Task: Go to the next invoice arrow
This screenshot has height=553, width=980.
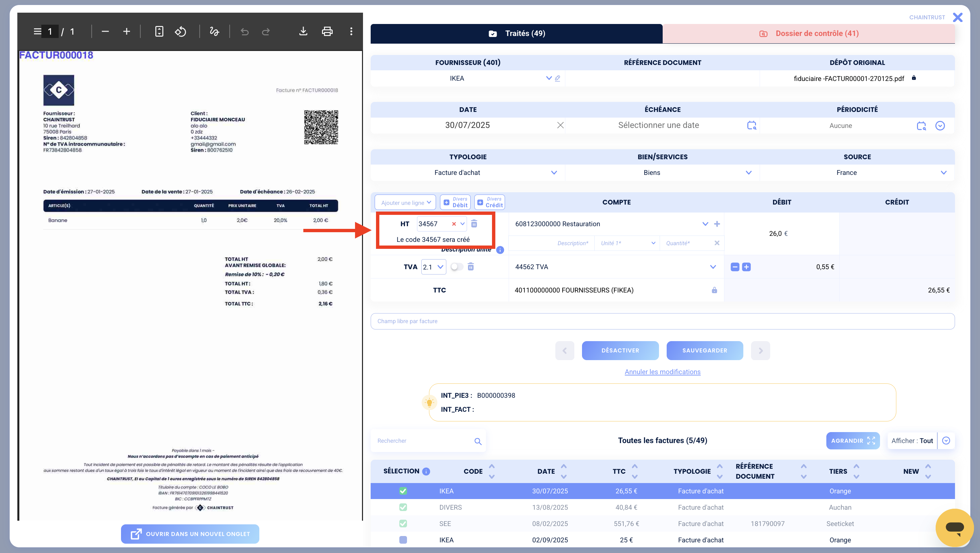Action: click(x=760, y=351)
